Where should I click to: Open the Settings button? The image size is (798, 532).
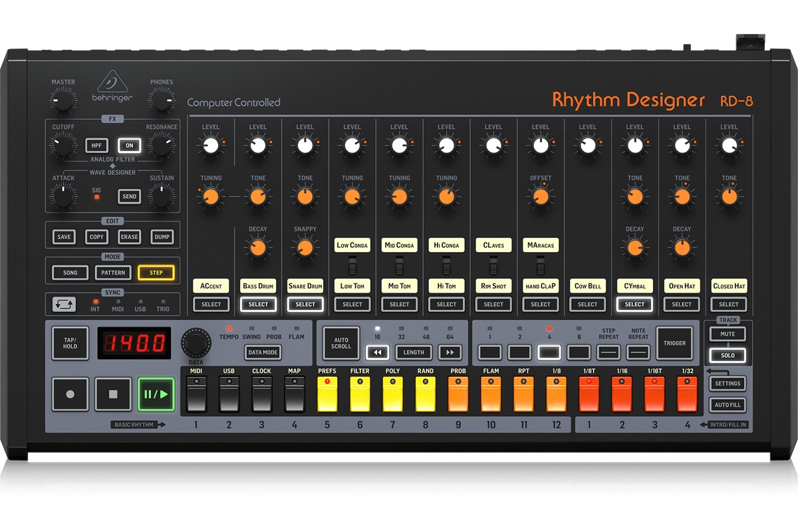tap(728, 384)
